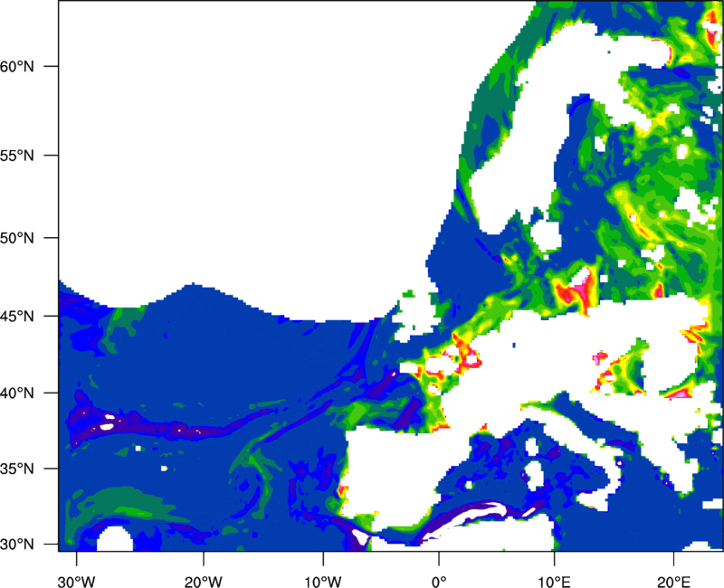Click the 55°N latitude label
This screenshot has height=588, width=724.
coord(17,156)
